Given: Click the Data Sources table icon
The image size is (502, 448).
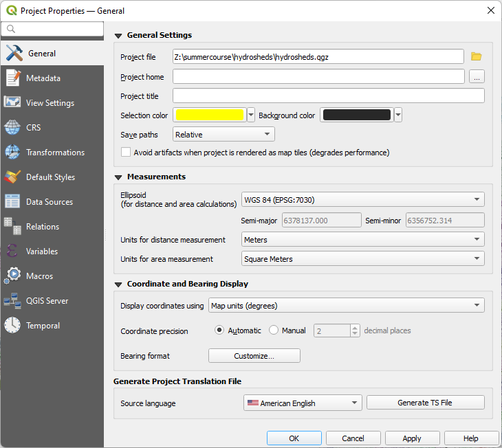Looking at the screenshot, I should tap(12, 201).
